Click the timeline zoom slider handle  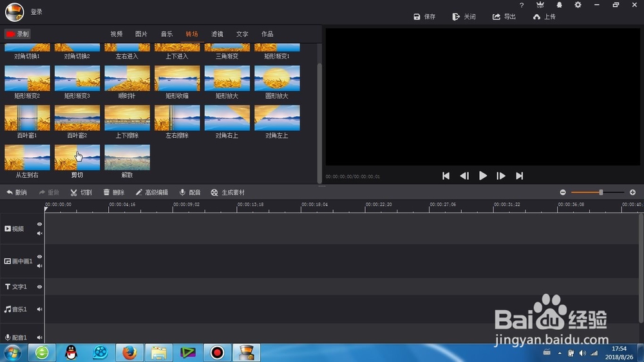601,193
